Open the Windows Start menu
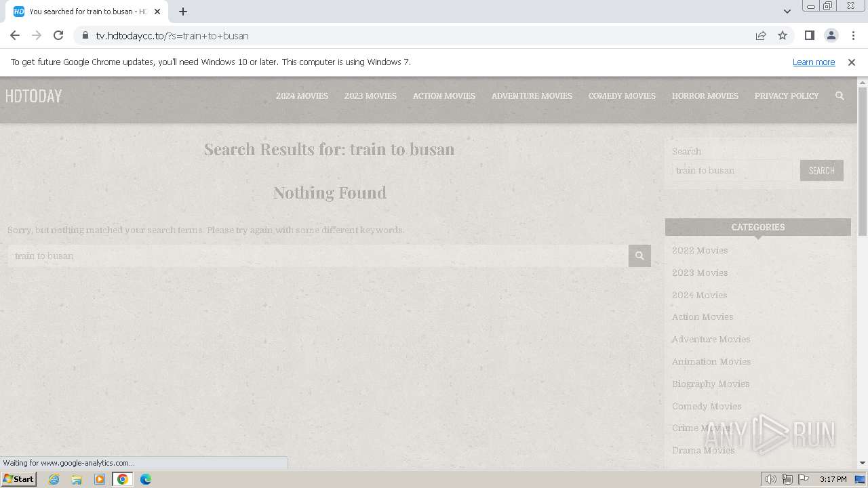 tap(18, 479)
